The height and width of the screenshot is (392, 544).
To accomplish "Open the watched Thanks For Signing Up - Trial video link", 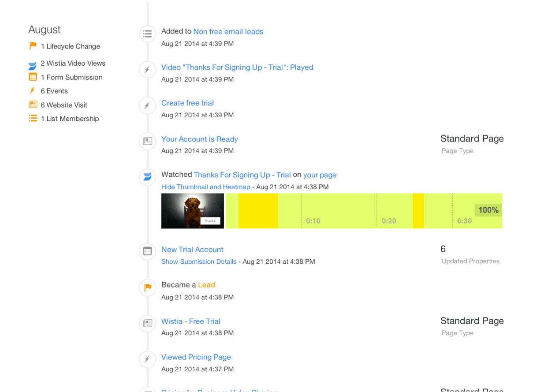I will click(x=242, y=175).
